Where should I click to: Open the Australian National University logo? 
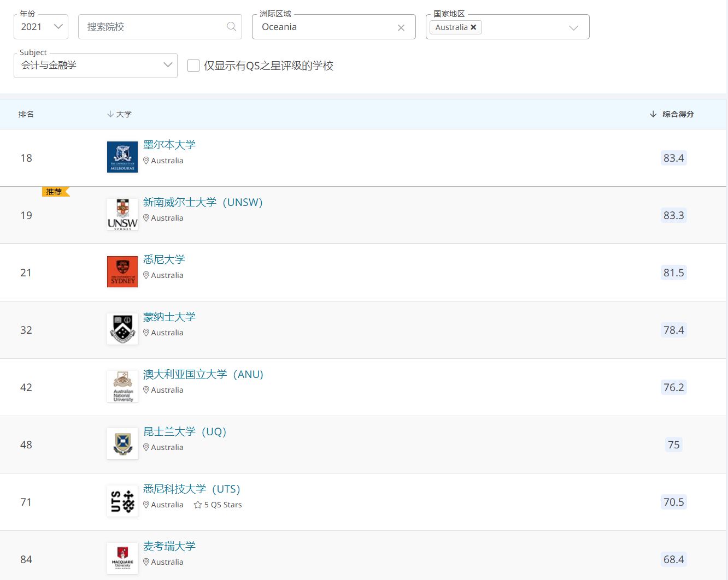(122, 387)
